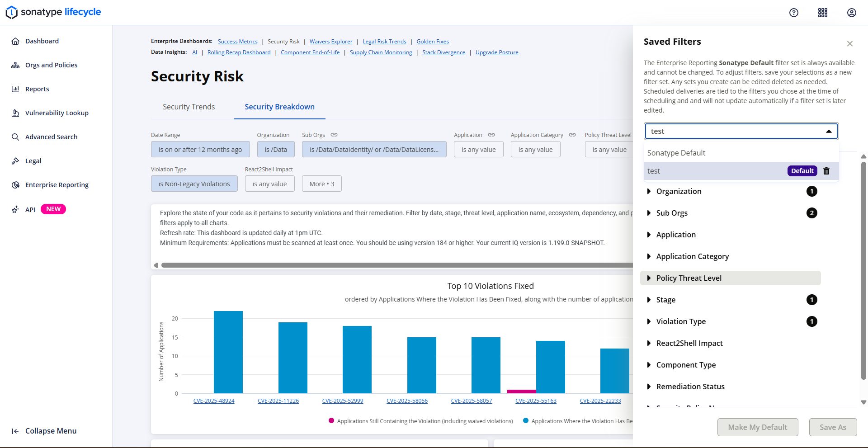Open the Rolling Recap Dashboard link

click(239, 52)
